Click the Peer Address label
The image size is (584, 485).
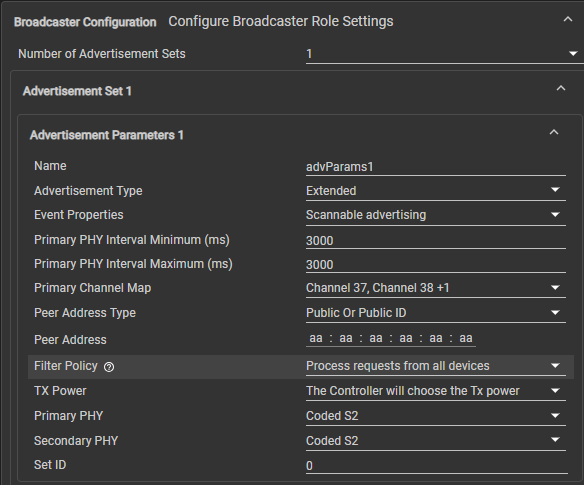click(70, 340)
